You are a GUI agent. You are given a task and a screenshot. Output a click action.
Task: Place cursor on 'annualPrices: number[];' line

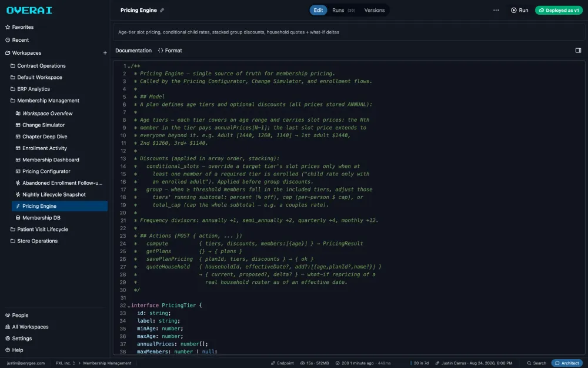pos(172,344)
